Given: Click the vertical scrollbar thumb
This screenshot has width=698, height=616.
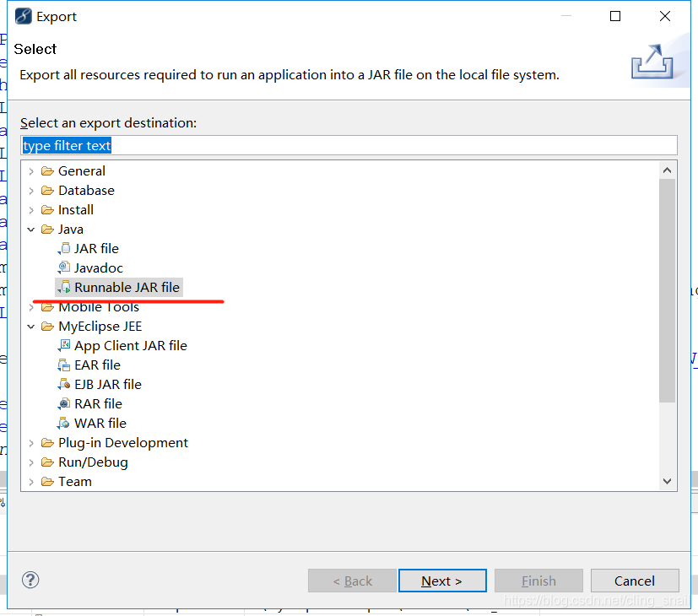Looking at the screenshot, I should 667,290.
